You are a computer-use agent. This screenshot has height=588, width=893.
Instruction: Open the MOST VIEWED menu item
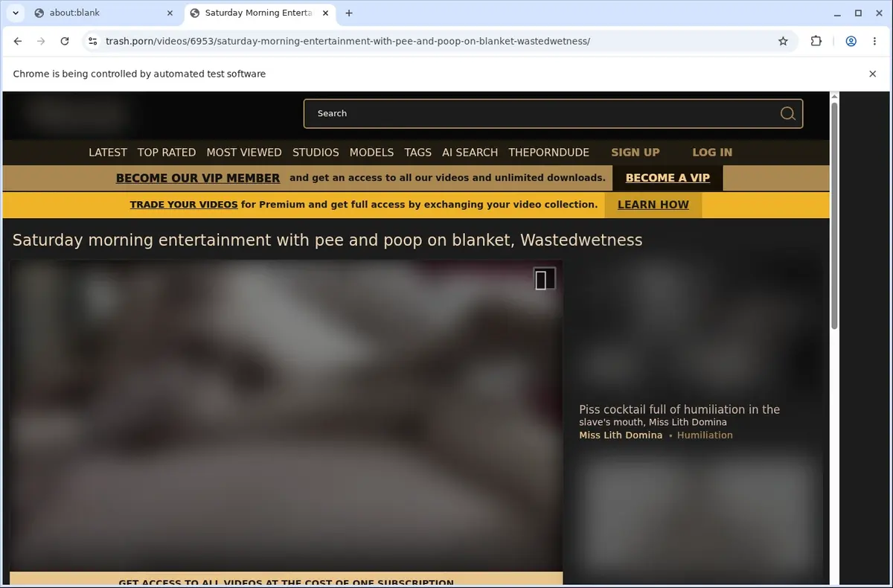pos(244,152)
